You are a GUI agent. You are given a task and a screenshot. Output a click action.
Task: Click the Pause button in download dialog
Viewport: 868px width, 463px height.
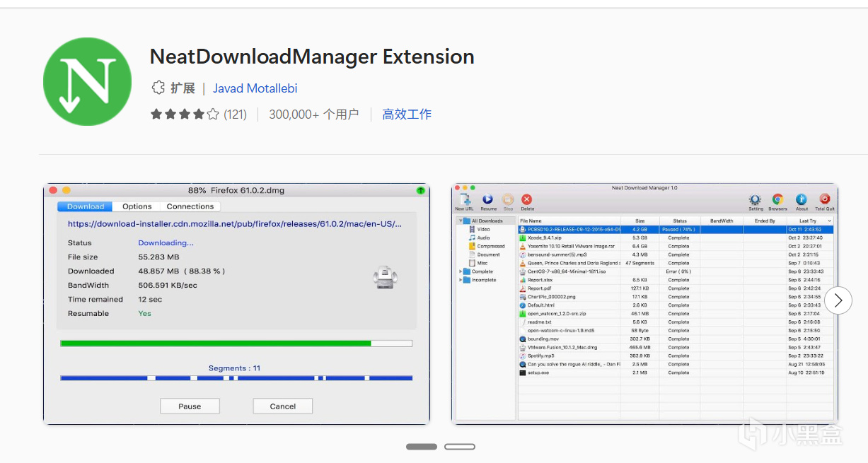pyautogui.click(x=190, y=406)
